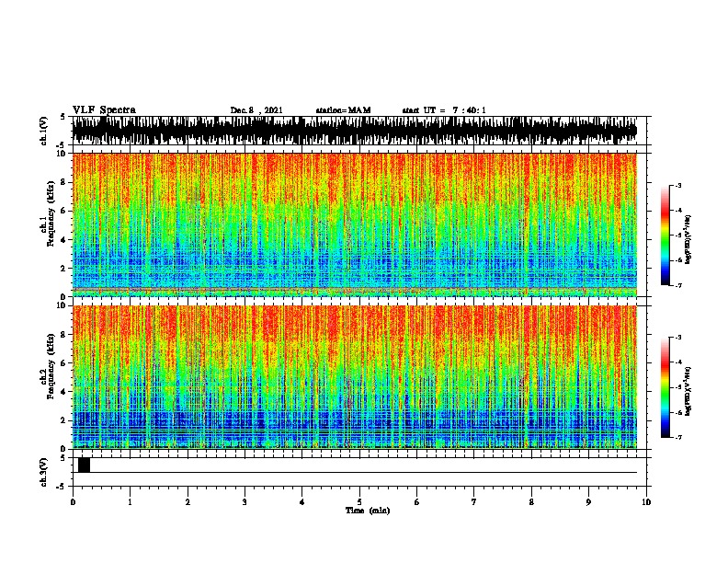Viewport: 728px width, 563px height.
Task: Click the "10" tick on the time axis
Action: coord(646,502)
